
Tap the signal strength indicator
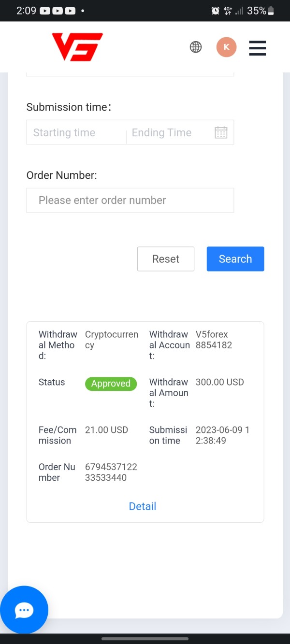click(x=239, y=11)
